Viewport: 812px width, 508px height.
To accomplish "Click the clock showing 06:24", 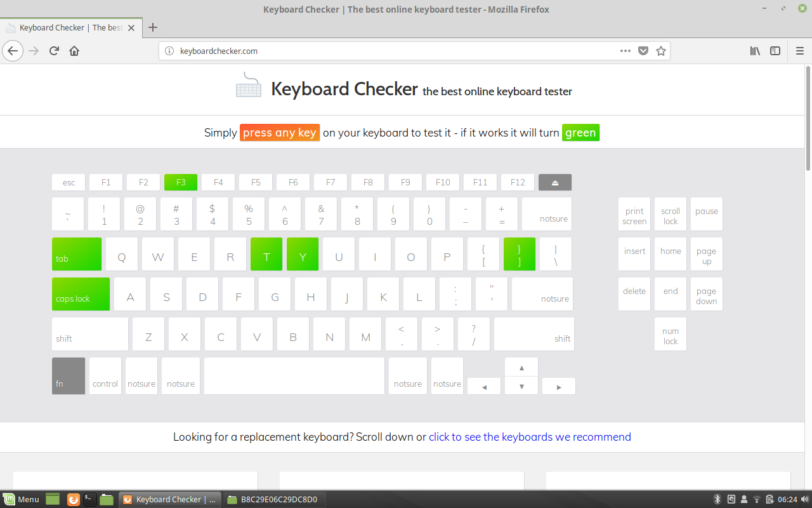I will (787, 499).
